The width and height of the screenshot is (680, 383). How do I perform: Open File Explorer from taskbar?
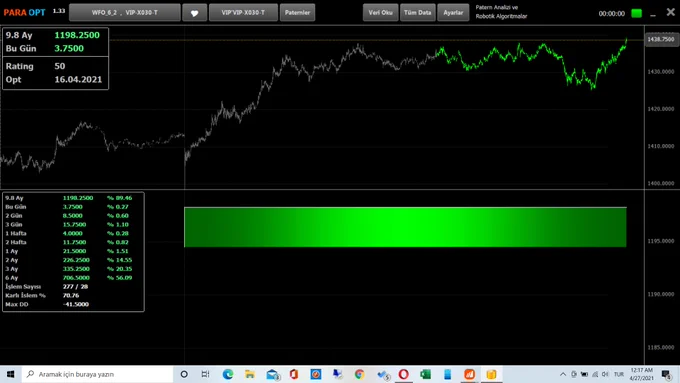250,374
